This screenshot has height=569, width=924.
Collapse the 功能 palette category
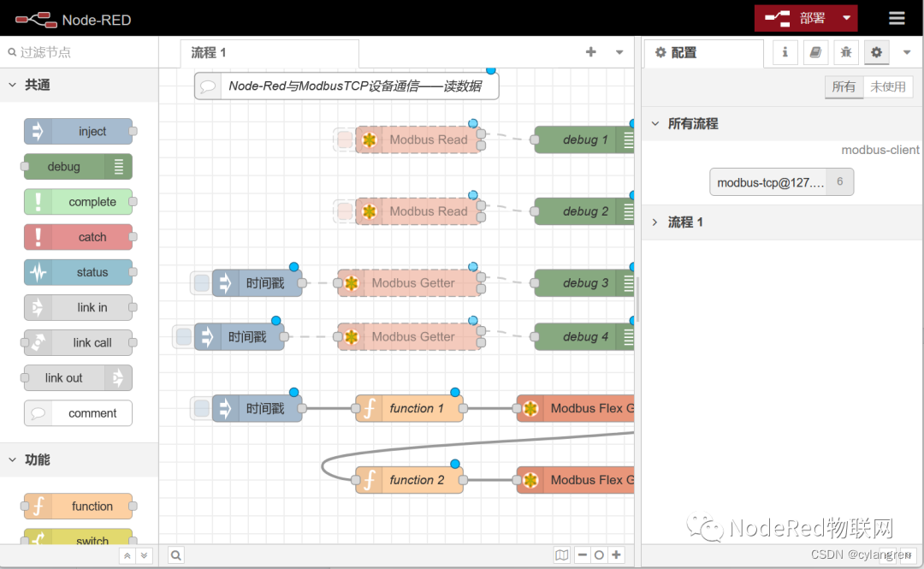click(79, 460)
